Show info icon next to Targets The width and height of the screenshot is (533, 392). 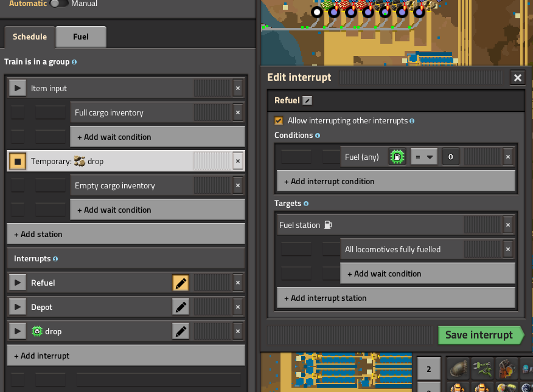coord(306,204)
